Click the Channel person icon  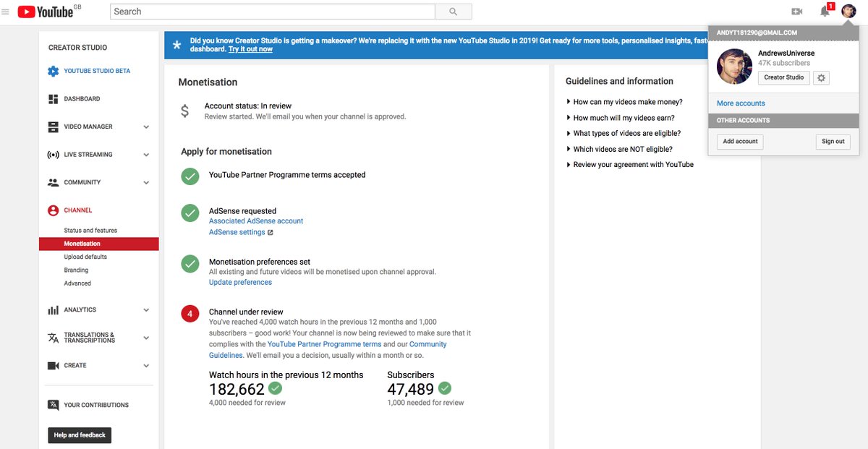[53, 210]
